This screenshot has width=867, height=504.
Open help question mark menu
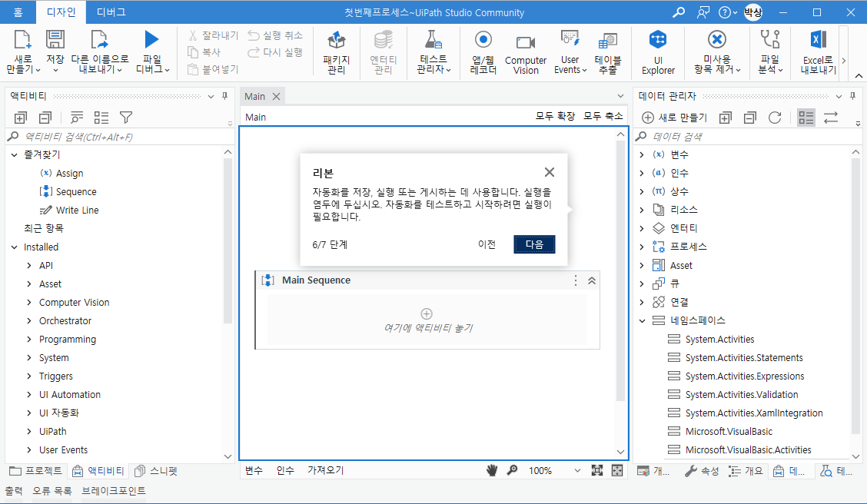pyautogui.click(x=728, y=12)
